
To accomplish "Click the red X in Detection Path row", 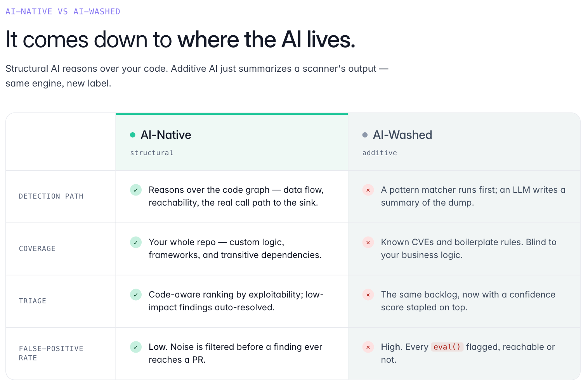I will click(x=368, y=190).
